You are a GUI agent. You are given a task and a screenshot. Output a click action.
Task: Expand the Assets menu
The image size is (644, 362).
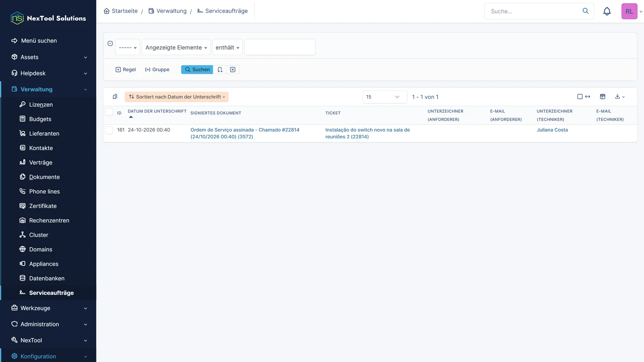[x=48, y=57]
